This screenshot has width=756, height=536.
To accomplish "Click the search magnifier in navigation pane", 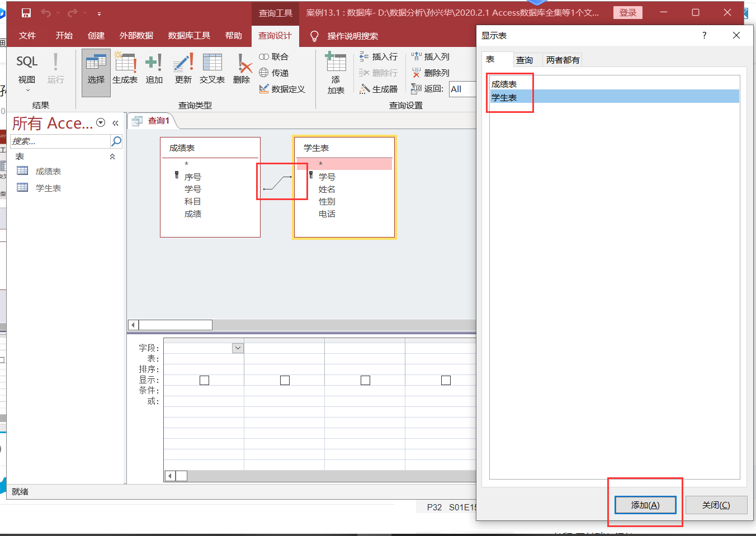I will (116, 141).
